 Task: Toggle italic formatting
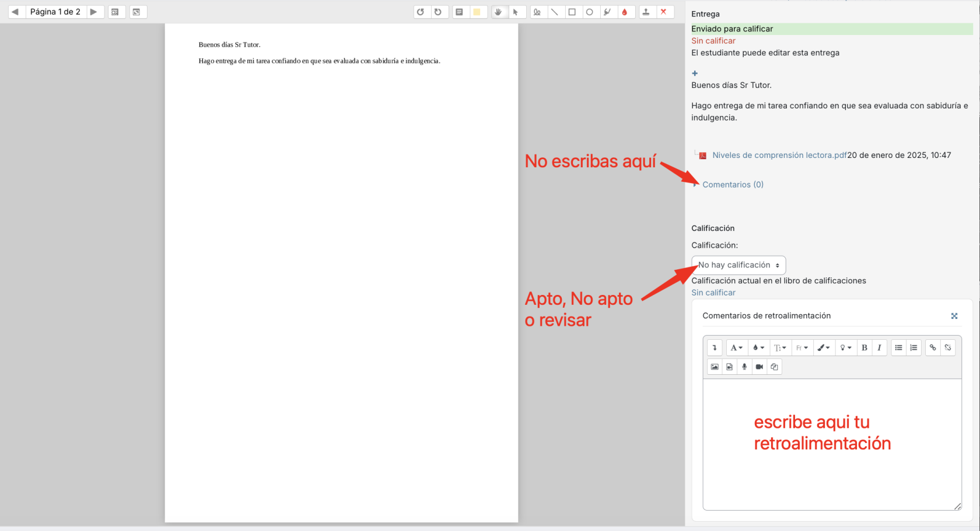tap(880, 347)
